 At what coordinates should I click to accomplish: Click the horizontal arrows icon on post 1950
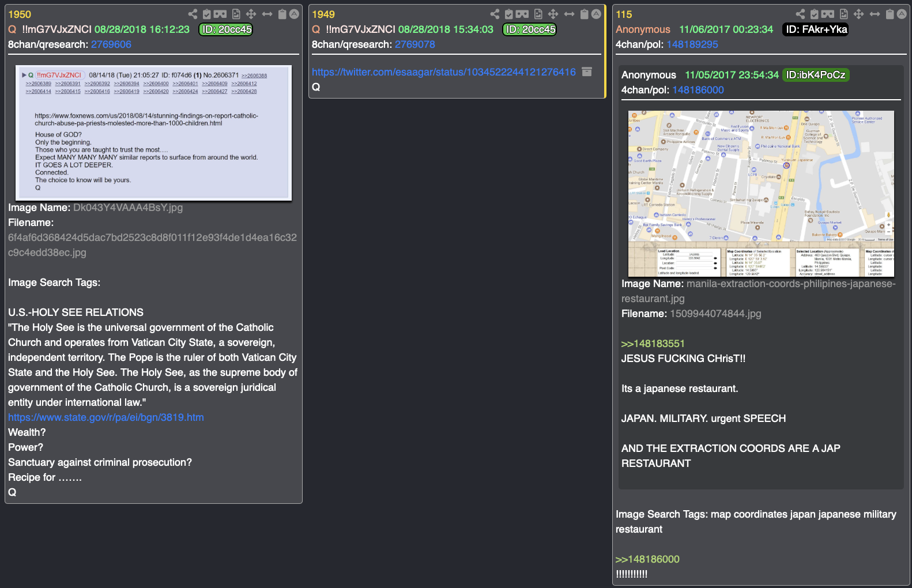pos(267,14)
